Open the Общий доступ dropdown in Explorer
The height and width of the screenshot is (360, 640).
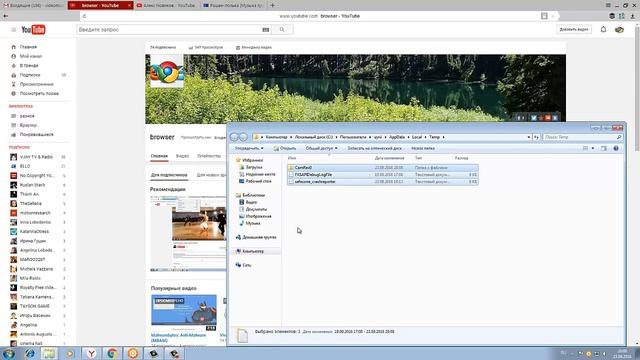pos(322,148)
